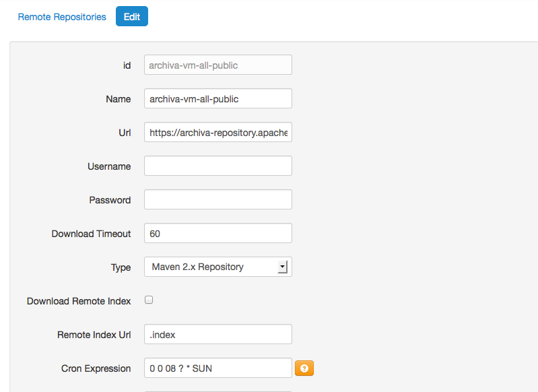Click the orange Cron Expression help icon
Image resolution: width=538 pixels, height=392 pixels.
coord(304,368)
